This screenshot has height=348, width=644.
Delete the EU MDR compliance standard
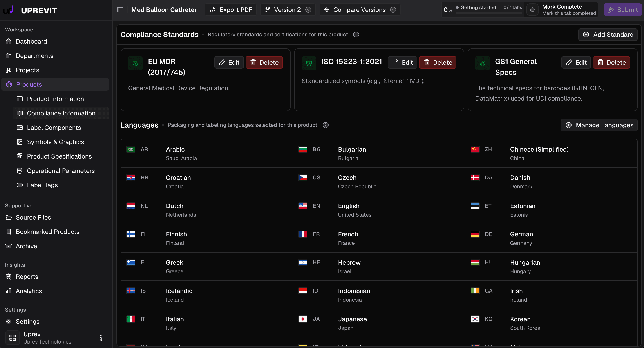264,62
